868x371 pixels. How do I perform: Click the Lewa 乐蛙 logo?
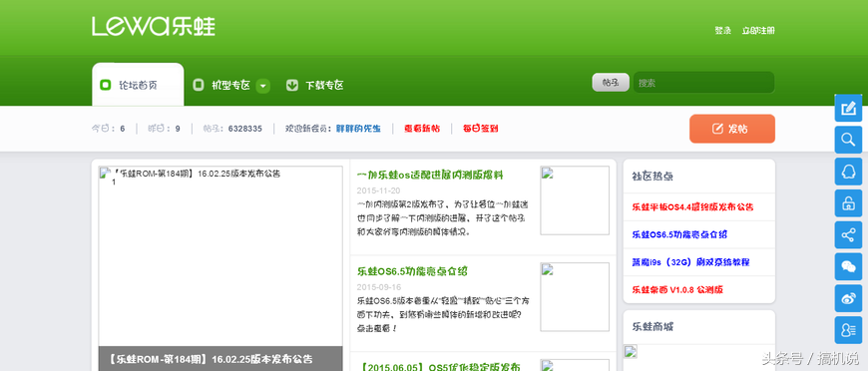click(x=154, y=27)
